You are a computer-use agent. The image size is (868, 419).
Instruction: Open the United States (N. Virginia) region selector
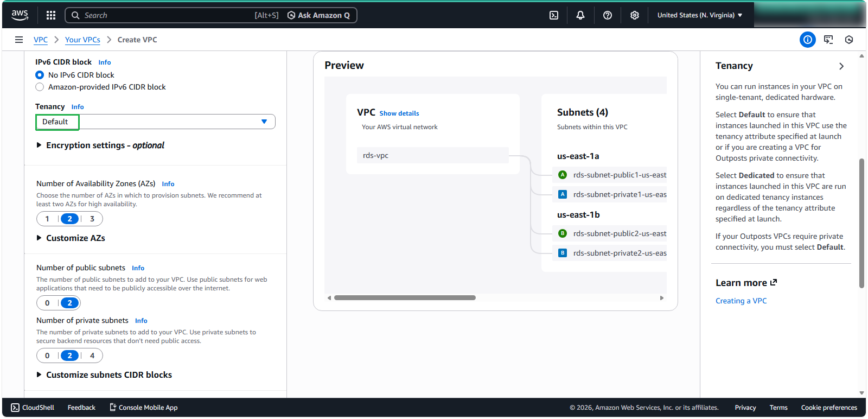(700, 15)
